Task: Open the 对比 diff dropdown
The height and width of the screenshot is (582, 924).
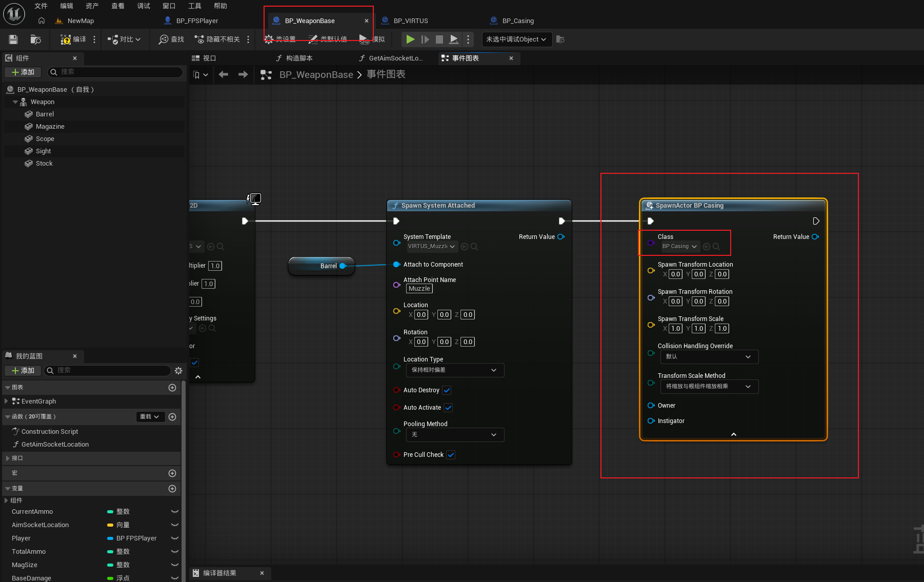Action: click(124, 39)
